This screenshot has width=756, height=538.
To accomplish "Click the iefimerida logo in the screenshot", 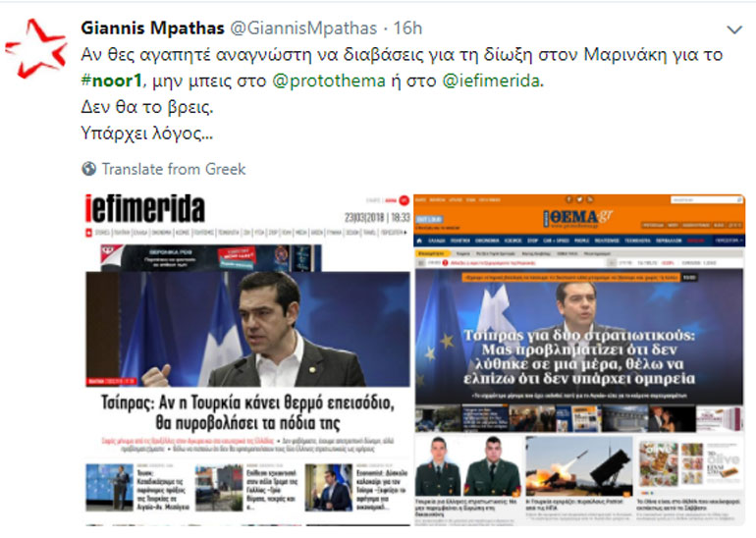I will (x=145, y=209).
